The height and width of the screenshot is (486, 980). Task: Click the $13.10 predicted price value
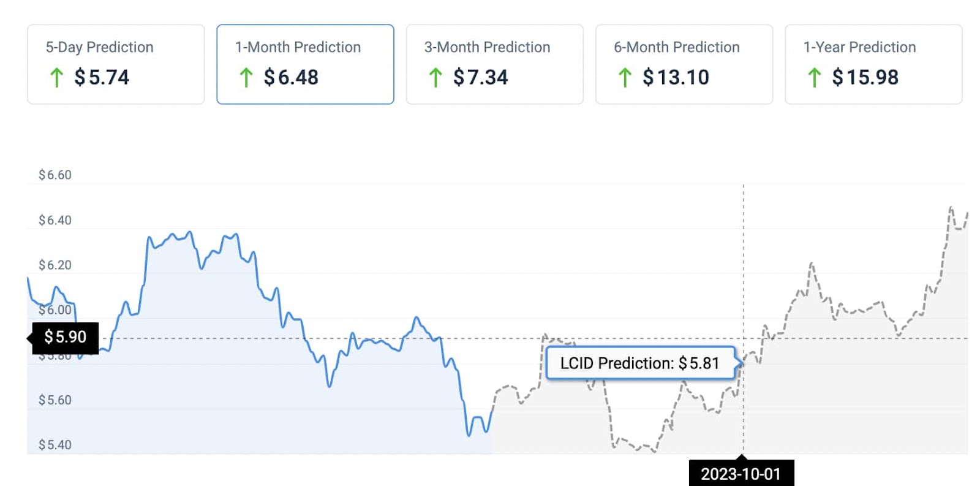[x=676, y=77]
